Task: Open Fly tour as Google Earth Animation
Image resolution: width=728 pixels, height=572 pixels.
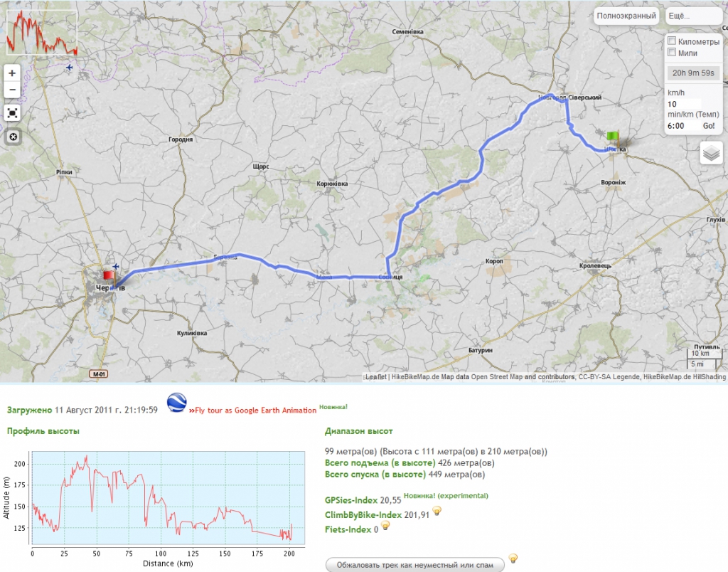Action: click(x=252, y=410)
